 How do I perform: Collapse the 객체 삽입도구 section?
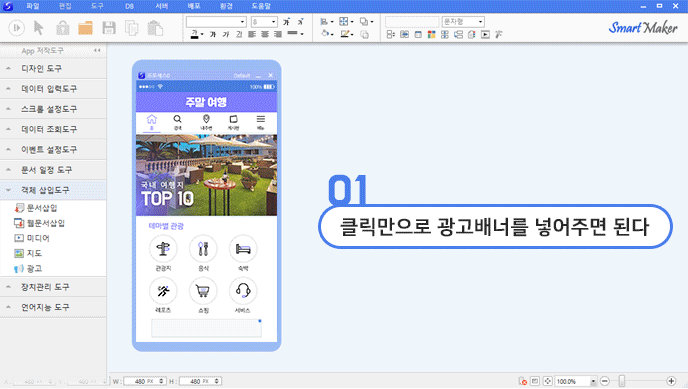click(53, 190)
